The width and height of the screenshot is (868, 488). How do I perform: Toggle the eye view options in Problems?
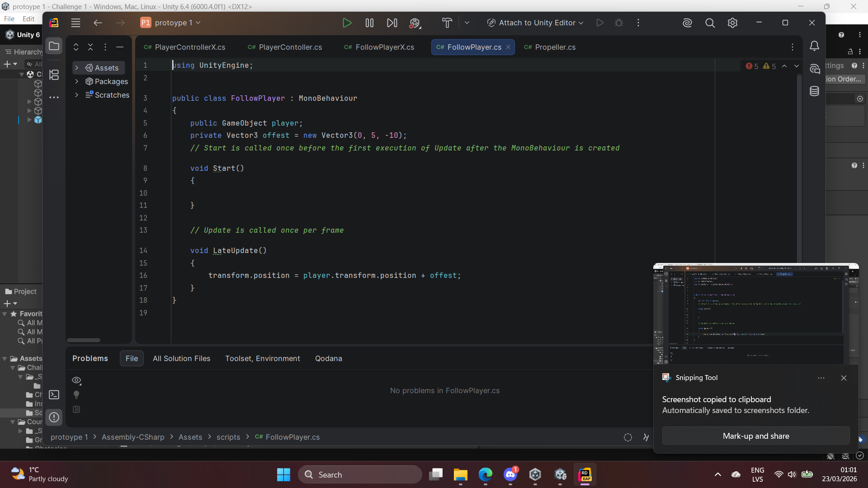[x=76, y=380]
